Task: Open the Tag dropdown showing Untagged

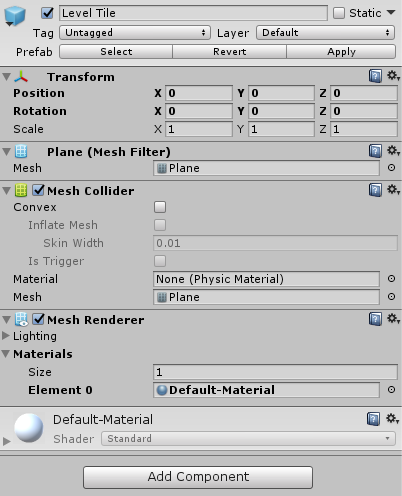Action: (135, 33)
